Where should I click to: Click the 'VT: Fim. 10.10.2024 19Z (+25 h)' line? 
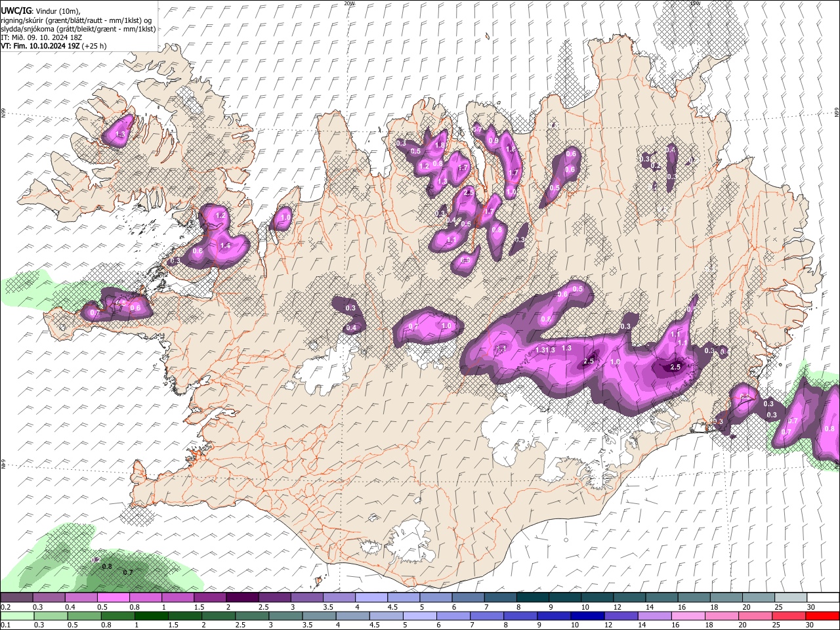[54, 46]
